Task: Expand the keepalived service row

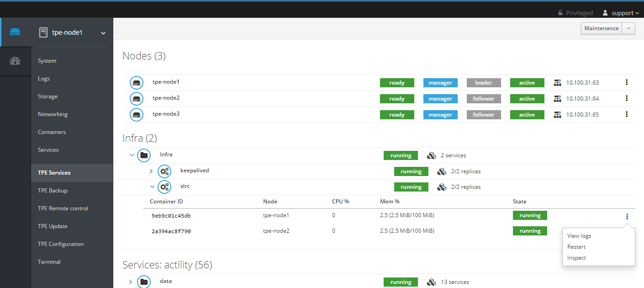Action: [x=151, y=171]
